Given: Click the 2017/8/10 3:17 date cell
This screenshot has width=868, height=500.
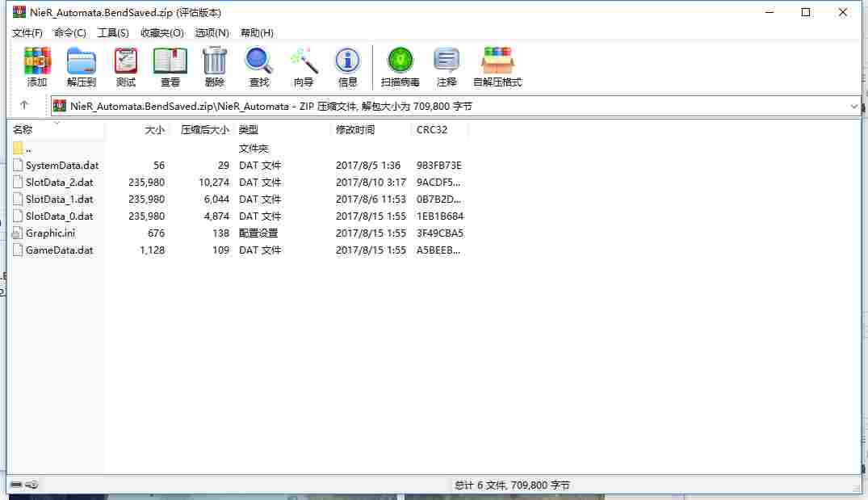Looking at the screenshot, I should (x=371, y=183).
